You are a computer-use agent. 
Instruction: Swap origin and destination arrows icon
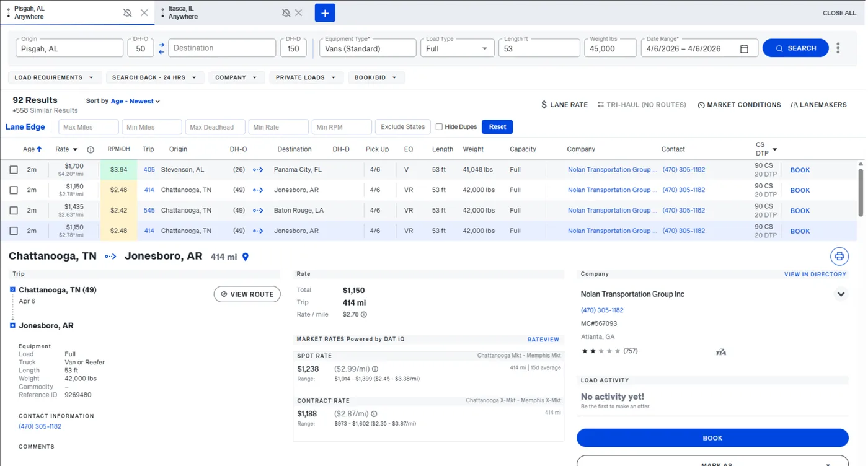(161, 48)
